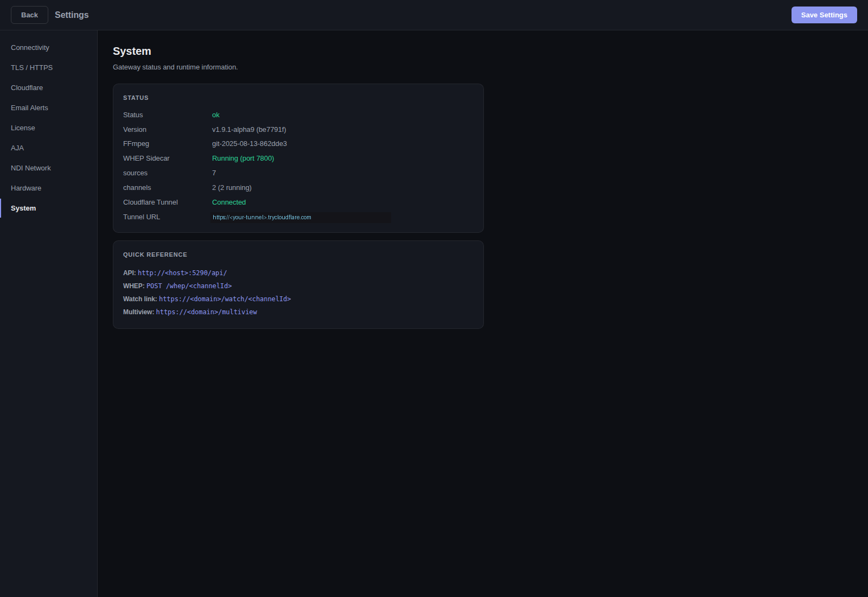Select Email Alerts in sidebar
868x597 pixels.
click(49, 108)
